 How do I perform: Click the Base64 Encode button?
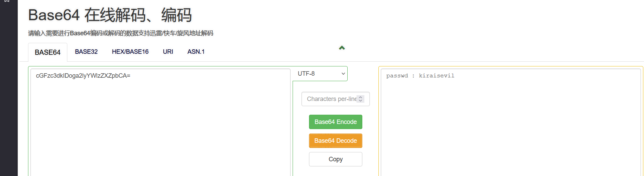click(335, 122)
